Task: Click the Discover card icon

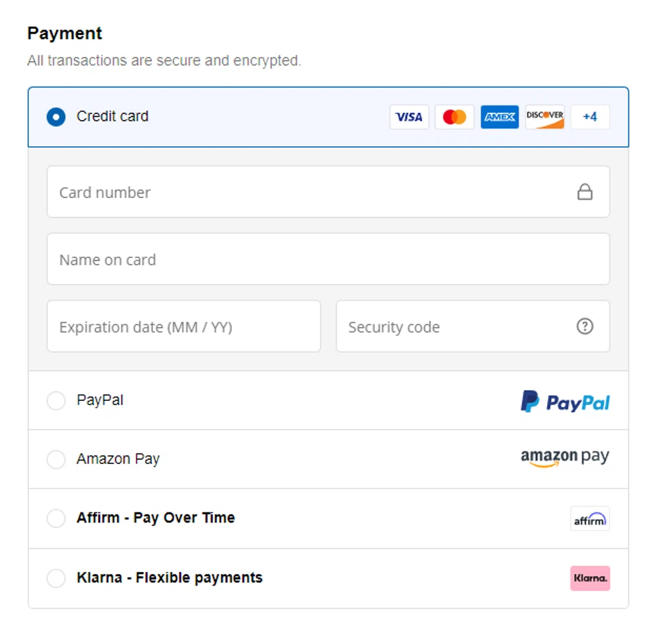Action: tap(544, 117)
